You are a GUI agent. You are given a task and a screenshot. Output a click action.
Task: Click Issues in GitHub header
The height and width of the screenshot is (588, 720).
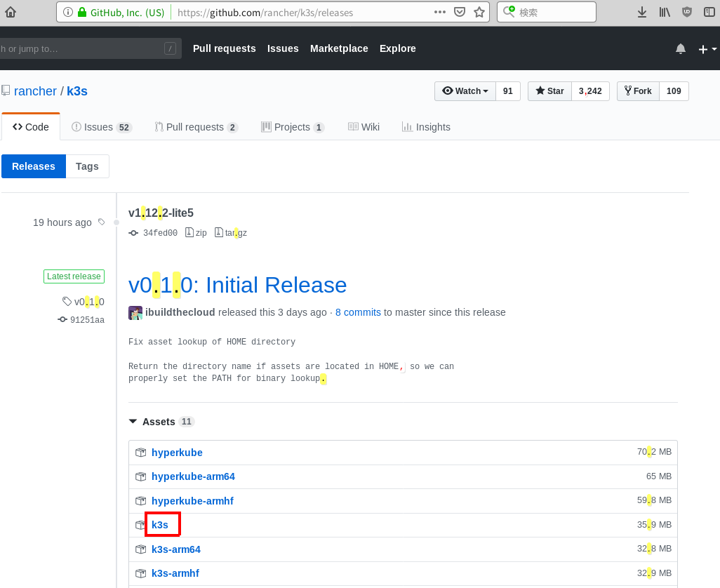click(x=283, y=48)
